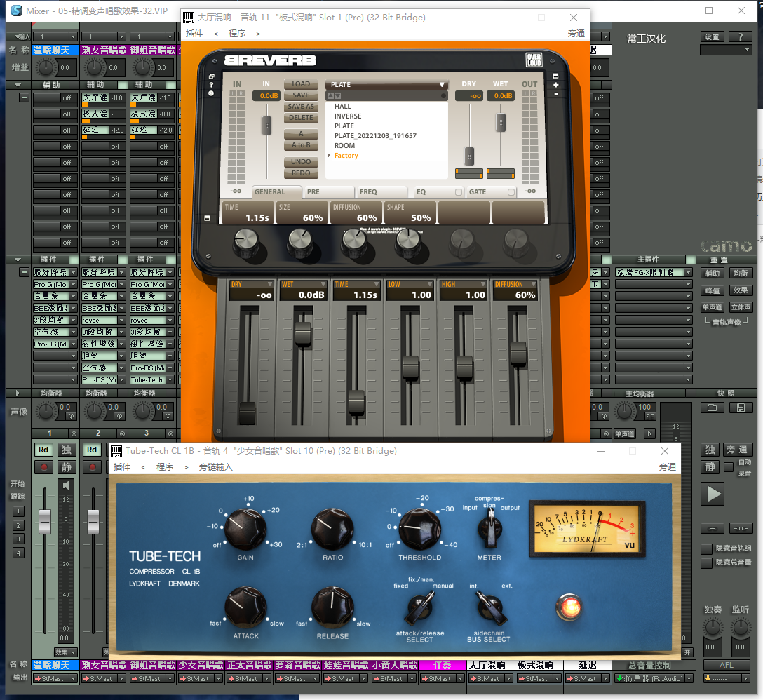Click the phase invert icon under channel 1 pan
Viewport: 763px width, 700px height.
tap(71, 416)
